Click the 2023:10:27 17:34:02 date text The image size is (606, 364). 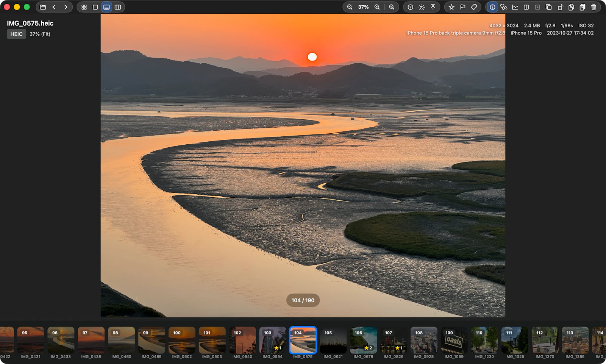(x=570, y=33)
